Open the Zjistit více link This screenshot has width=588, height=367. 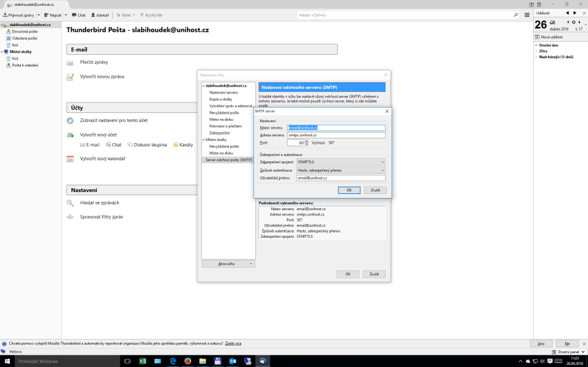pos(233,343)
